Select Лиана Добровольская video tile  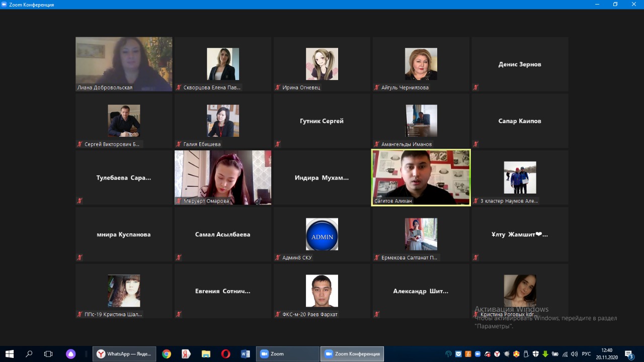tap(124, 64)
